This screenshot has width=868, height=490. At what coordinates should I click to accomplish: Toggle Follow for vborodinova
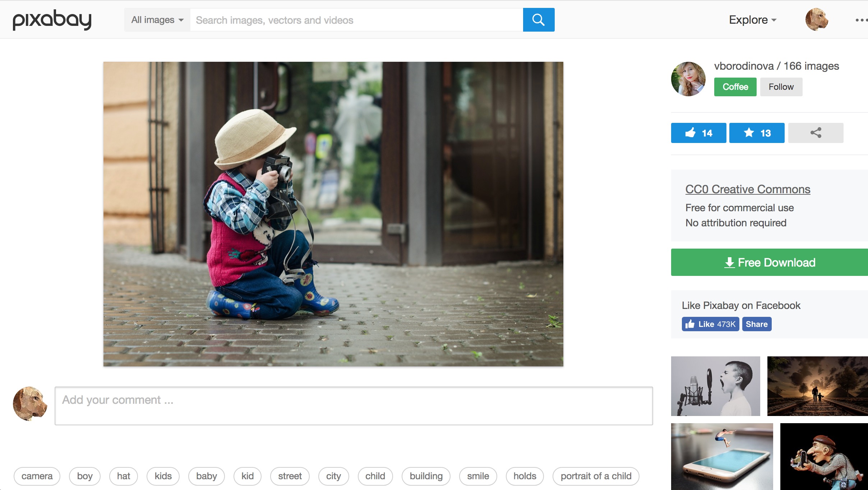point(781,87)
